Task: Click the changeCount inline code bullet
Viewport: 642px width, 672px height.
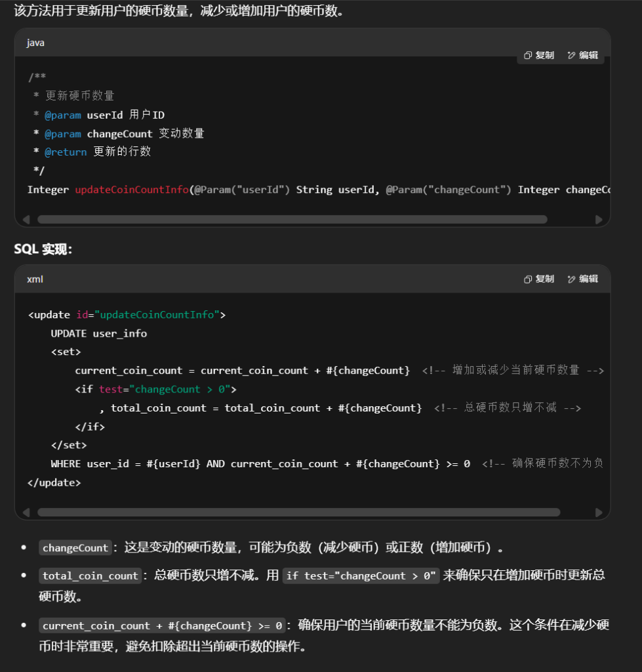Action: pyautogui.click(x=75, y=548)
